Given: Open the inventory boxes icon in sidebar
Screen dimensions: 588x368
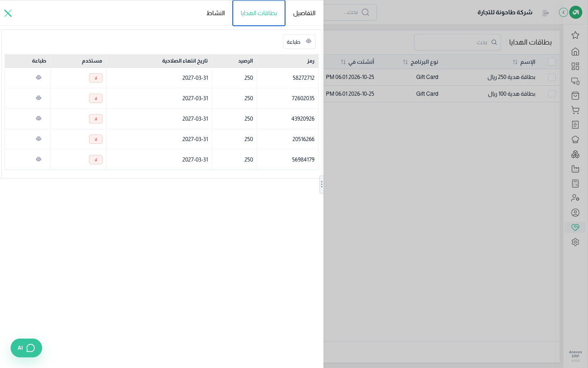Looking at the screenshot, I should [575, 154].
